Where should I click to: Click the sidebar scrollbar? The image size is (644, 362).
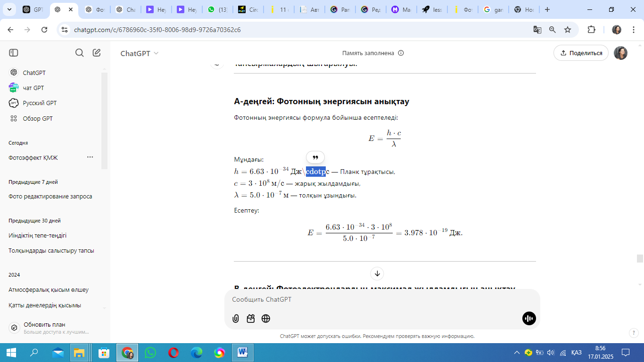(x=104, y=121)
